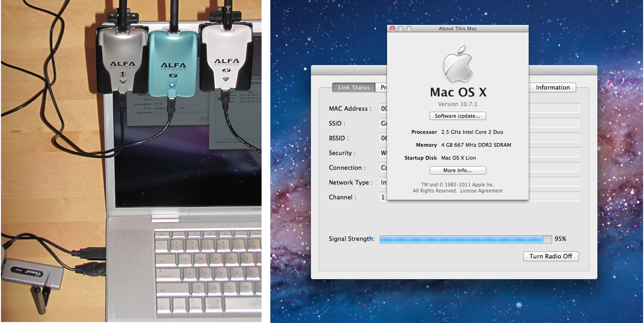The height and width of the screenshot is (323, 644).
Task: Close the About This Mac window
Action: 392,28
